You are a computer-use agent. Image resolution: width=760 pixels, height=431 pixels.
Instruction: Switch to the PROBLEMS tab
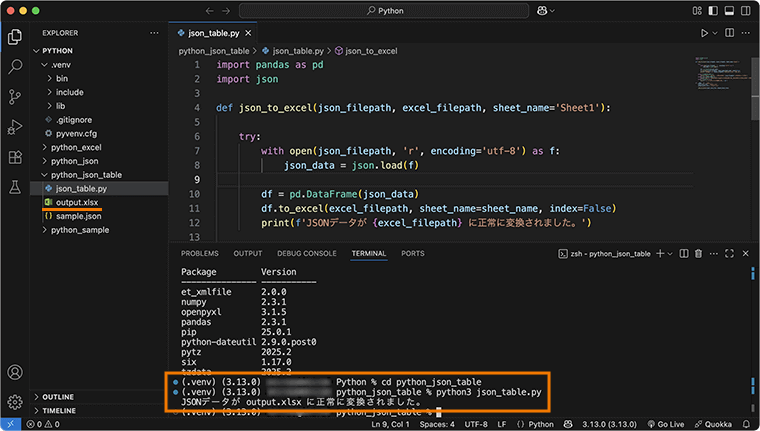[200, 254]
